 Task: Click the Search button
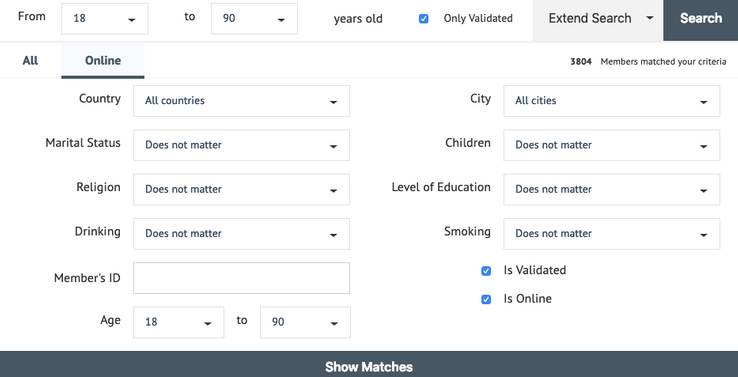[x=700, y=19]
